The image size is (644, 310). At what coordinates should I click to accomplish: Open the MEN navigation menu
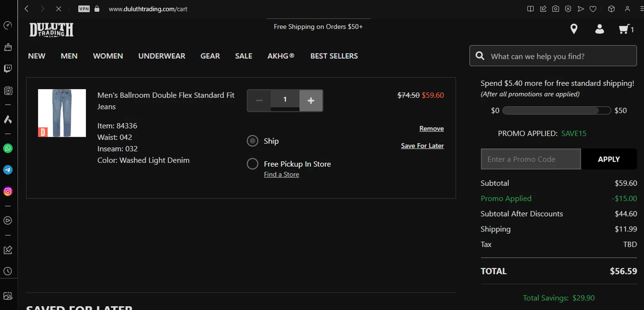(69, 56)
